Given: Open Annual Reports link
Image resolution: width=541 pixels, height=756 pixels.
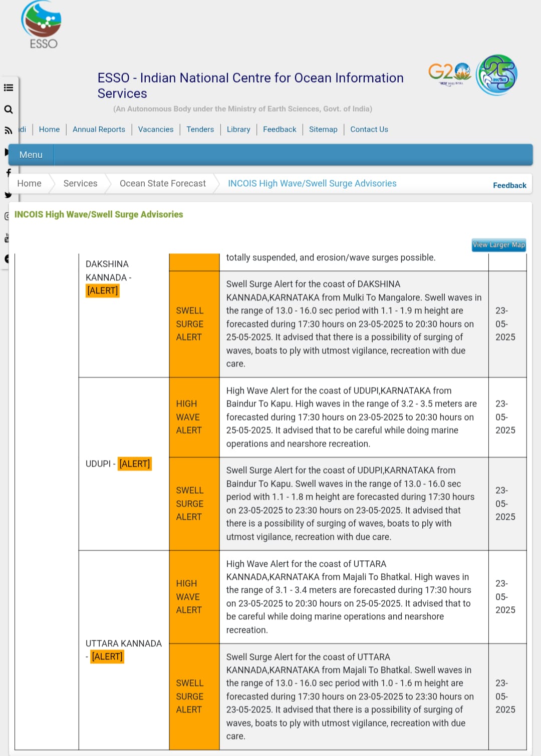Looking at the screenshot, I should point(99,129).
